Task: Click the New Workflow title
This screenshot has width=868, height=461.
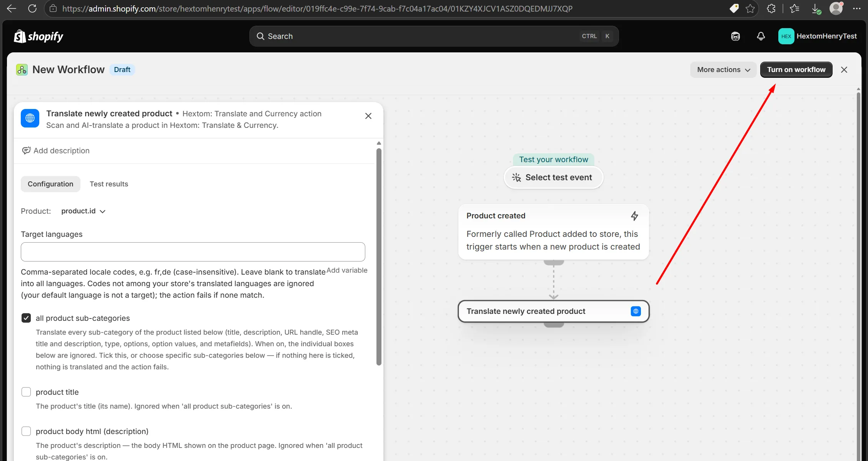Action: point(69,70)
